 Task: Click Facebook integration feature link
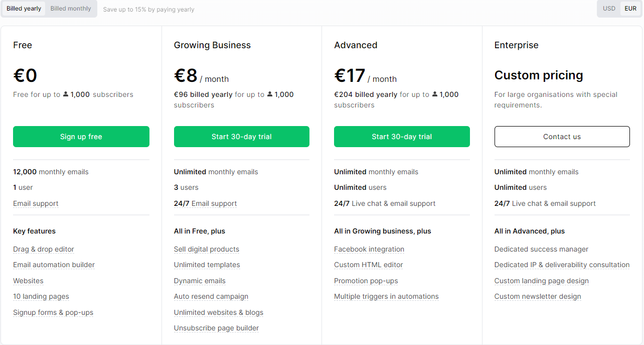pos(369,249)
